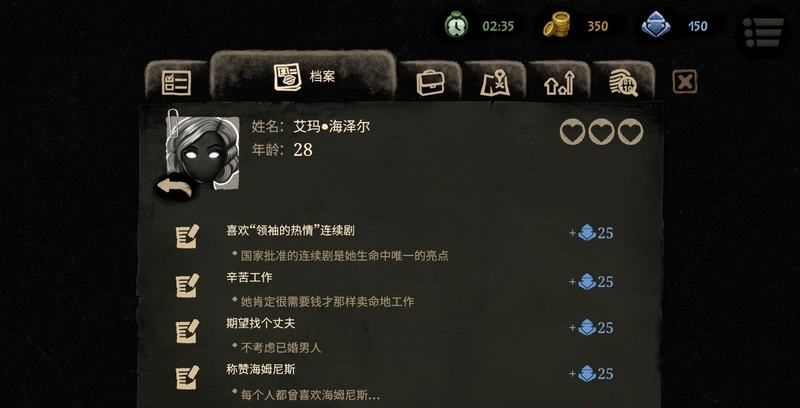Toggle the last heart icon
800x408 pixels.
pyautogui.click(x=630, y=132)
